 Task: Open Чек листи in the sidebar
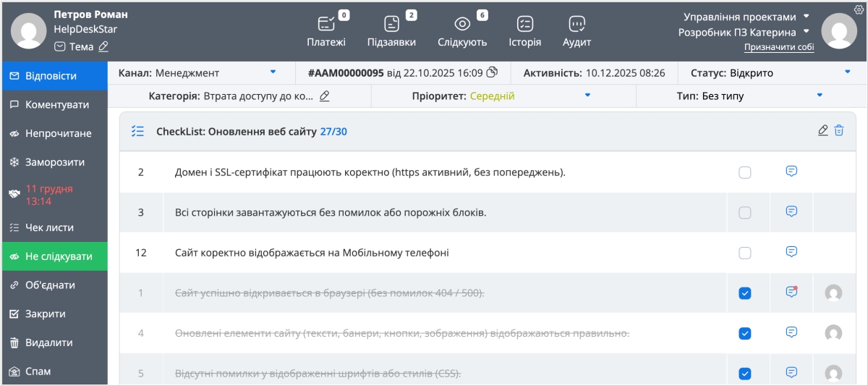(x=49, y=227)
